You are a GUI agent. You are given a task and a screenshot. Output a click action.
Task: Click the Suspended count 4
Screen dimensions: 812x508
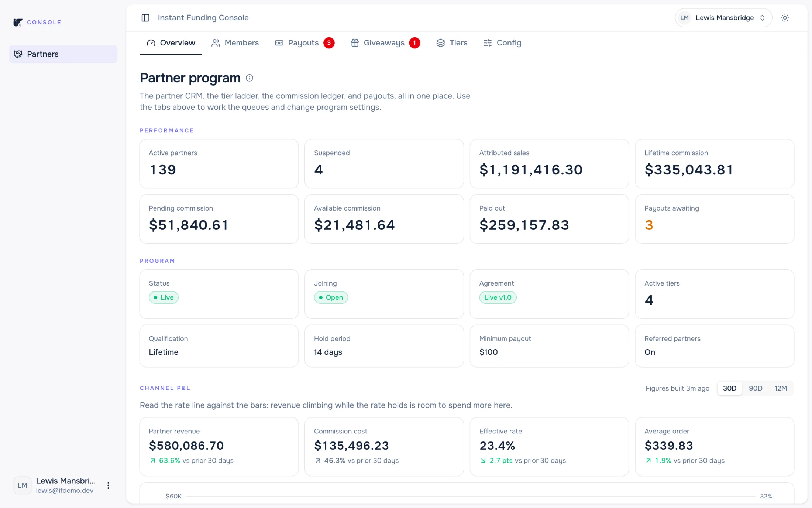point(319,170)
